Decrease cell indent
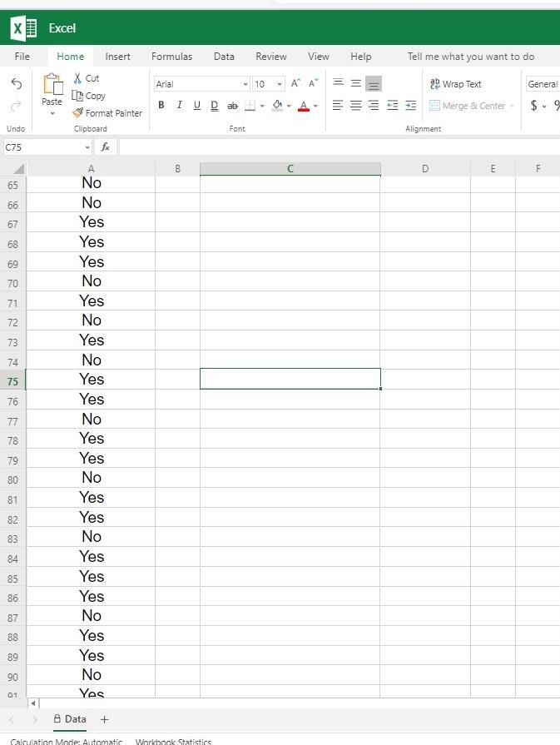Viewport: 560px width, 745px height. (x=392, y=106)
